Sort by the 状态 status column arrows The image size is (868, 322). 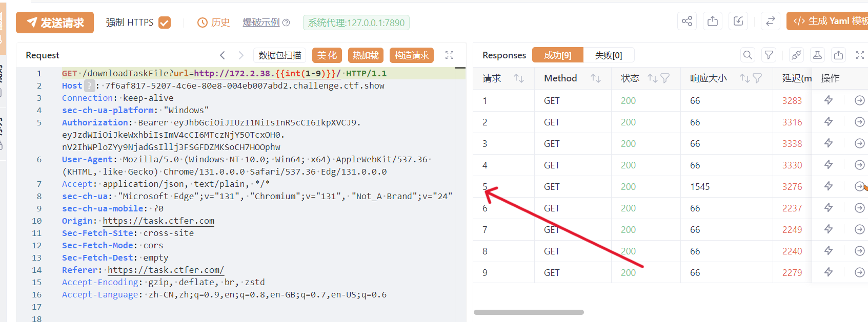tap(652, 78)
